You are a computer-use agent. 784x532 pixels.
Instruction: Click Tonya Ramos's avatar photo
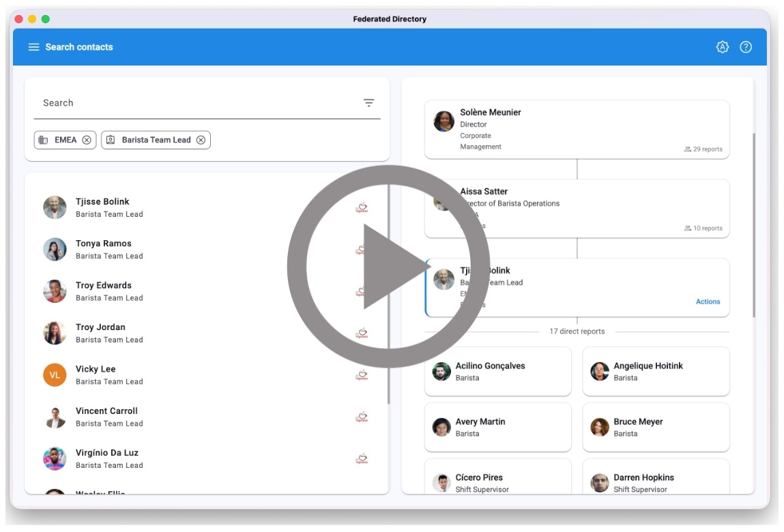click(x=55, y=250)
